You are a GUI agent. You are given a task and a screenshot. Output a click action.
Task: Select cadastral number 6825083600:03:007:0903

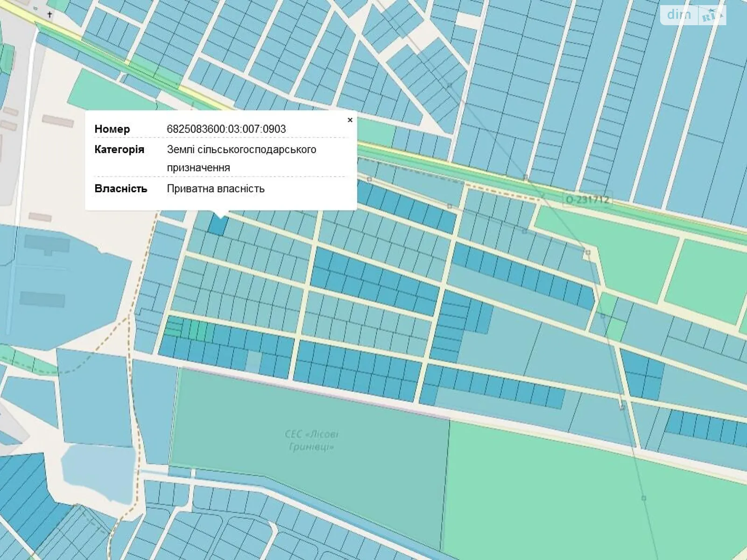tap(226, 129)
